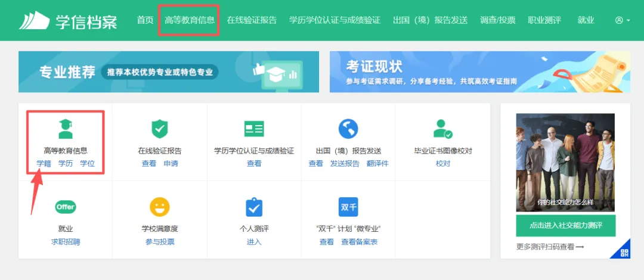Click 查看 under 双千计划微专业
The height and width of the screenshot is (280, 644).
pyautogui.click(x=327, y=242)
